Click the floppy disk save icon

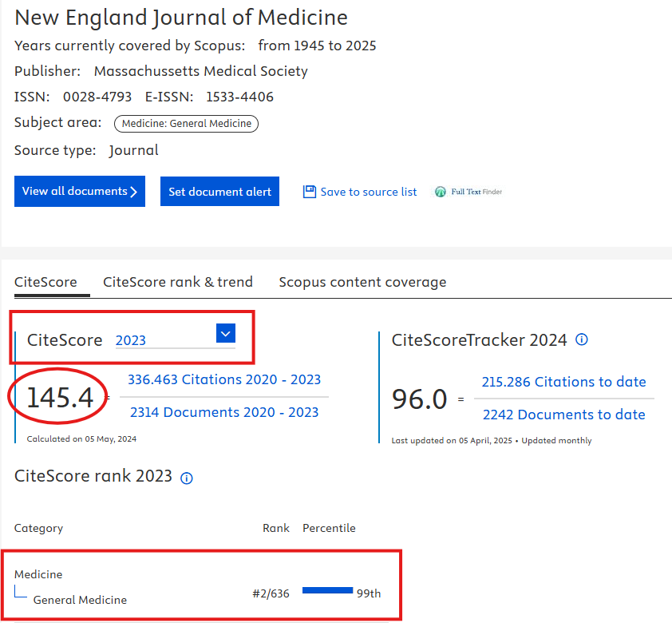[x=310, y=192]
